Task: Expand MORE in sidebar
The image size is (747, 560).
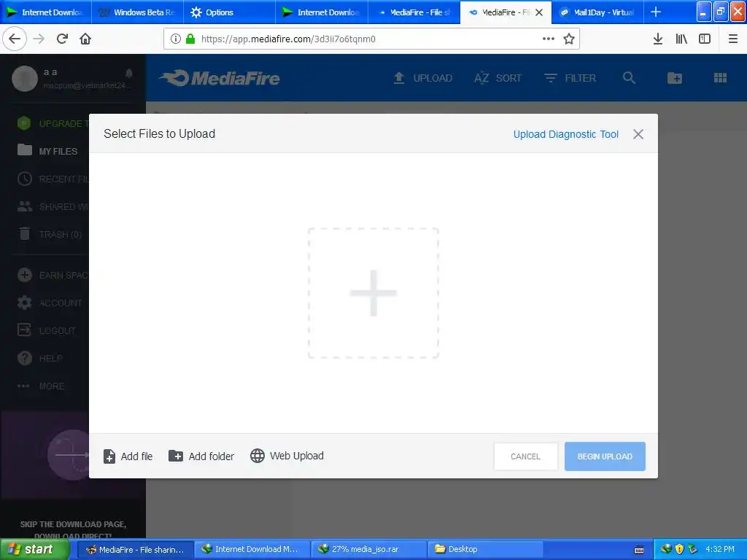Action: click(x=41, y=386)
